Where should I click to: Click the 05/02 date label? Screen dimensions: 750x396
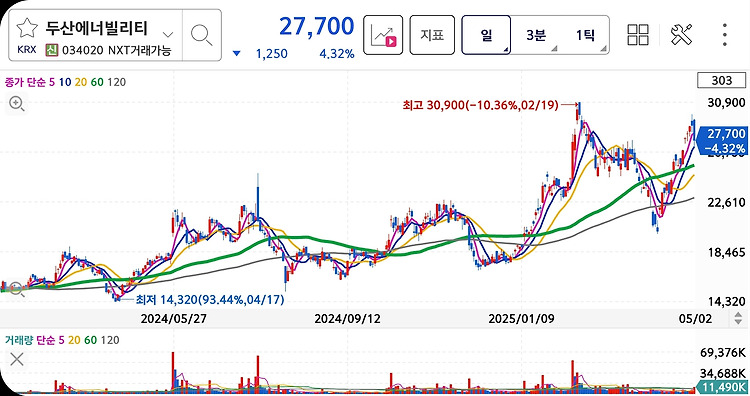pyautogui.click(x=695, y=319)
